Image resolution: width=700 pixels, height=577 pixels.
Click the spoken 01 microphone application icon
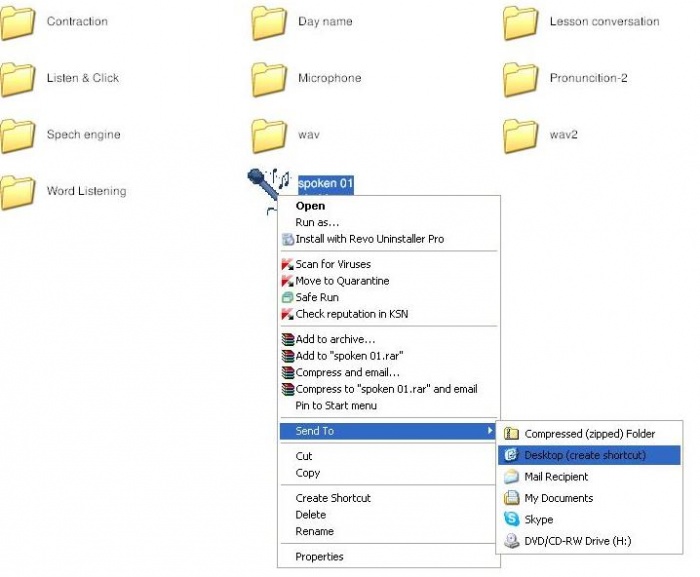point(269,184)
